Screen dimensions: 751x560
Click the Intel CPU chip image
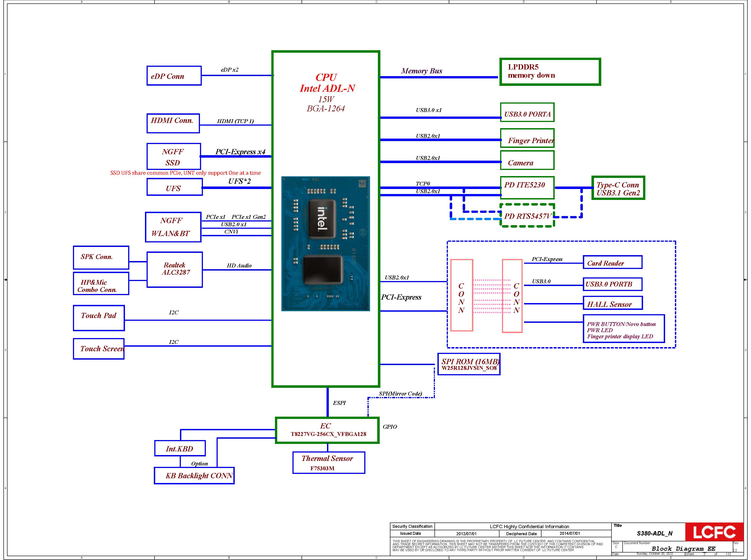coord(325,243)
